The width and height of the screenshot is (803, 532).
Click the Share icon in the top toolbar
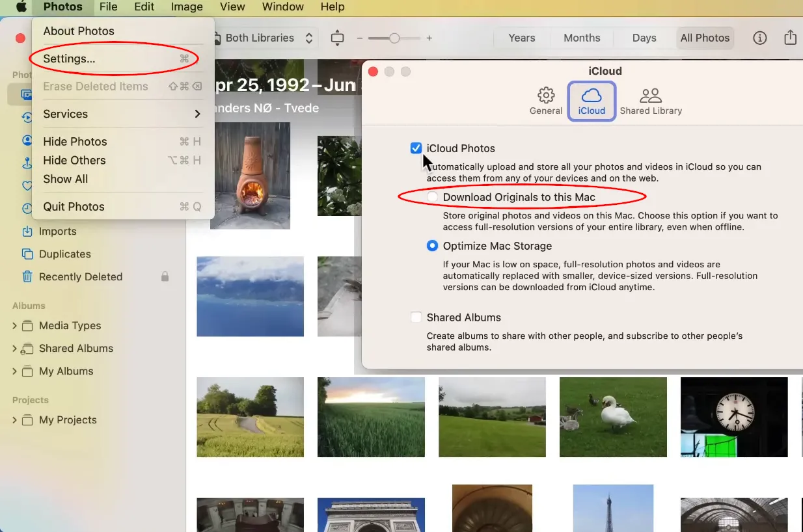790,38
